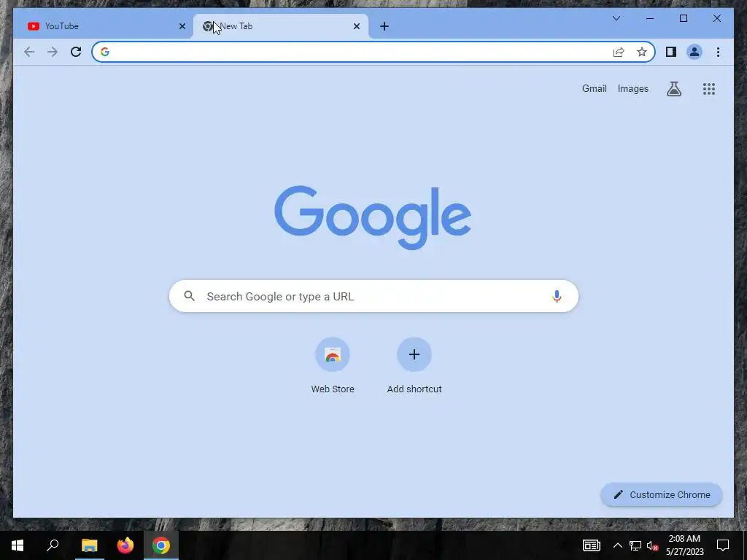The height and width of the screenshot is (560, 747).
Task: Close the New Tab tab
Action: click(x=356, y=26)
